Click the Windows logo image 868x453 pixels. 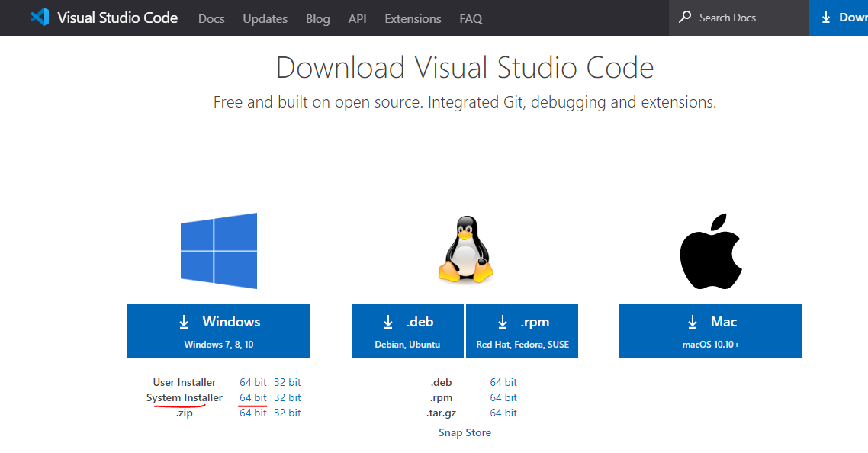pos(219,251)
